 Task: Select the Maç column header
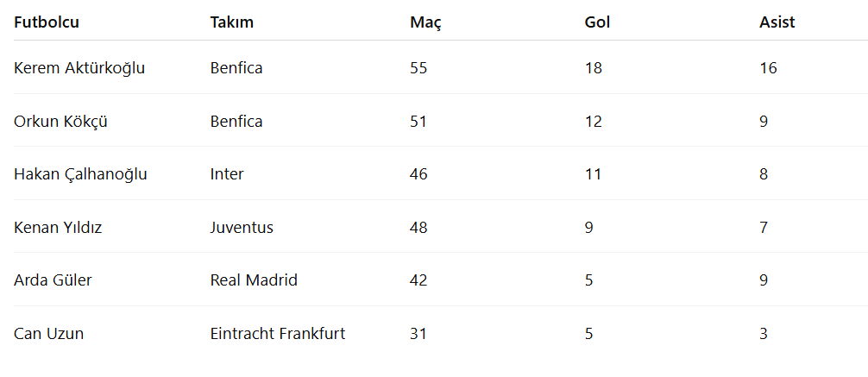(x=425, y=22)
